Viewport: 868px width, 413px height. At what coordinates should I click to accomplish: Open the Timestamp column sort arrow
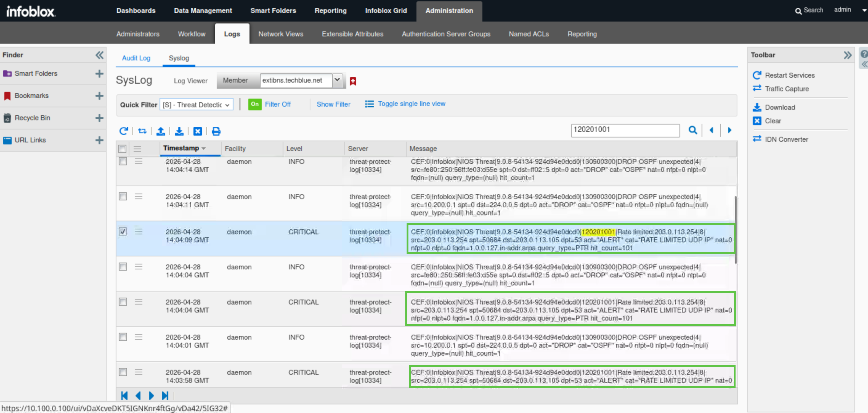(x=204, y=148)
